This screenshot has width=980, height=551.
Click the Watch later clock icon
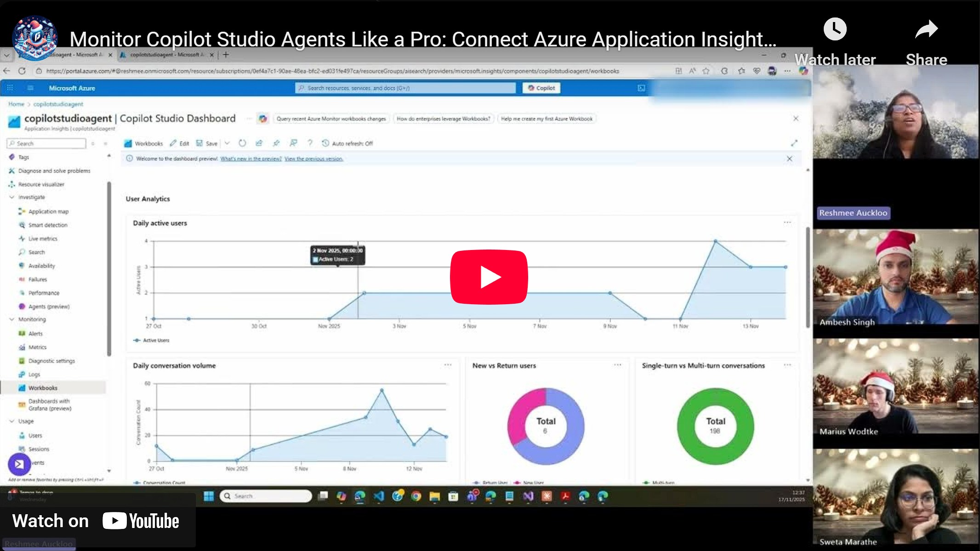click(835, 29)
